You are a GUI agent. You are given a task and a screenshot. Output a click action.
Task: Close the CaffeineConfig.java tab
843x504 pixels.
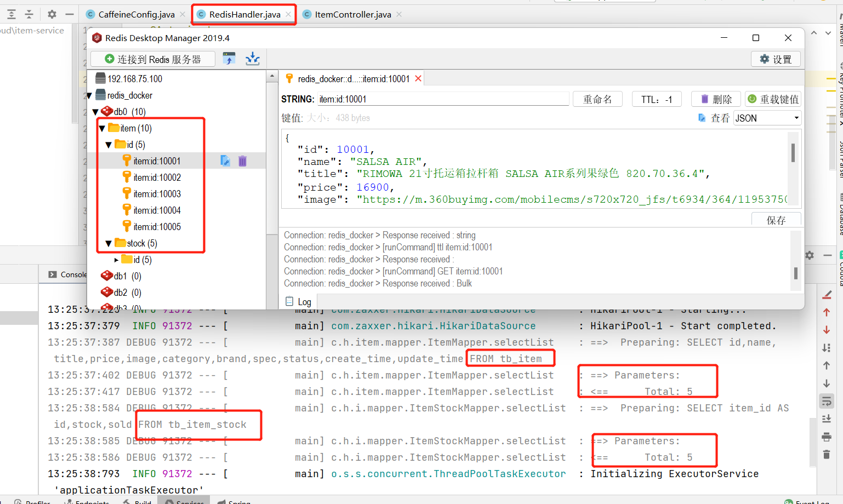[183, 14]
